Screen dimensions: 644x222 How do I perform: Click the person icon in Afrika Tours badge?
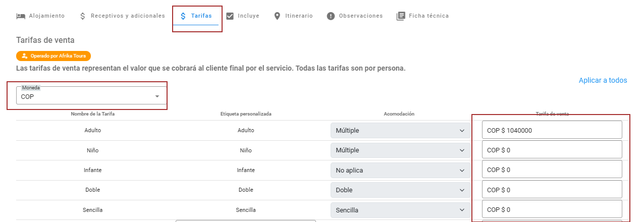pyautogui.click(x=24, y=56)
